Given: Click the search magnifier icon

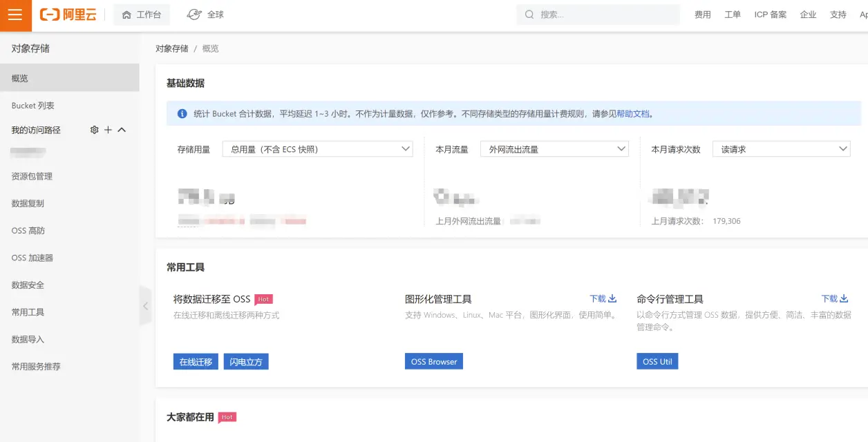Looking at the screenshot, I should click(529, 15).
